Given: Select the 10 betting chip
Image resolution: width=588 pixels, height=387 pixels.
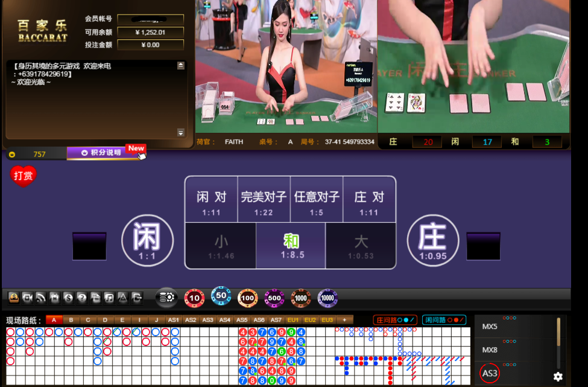Looking at the screenshot, I should (x=194, y=298).
